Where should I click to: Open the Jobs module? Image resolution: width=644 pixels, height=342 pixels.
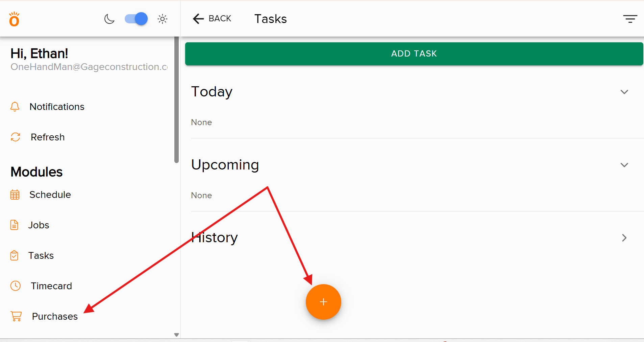point(38,225)
